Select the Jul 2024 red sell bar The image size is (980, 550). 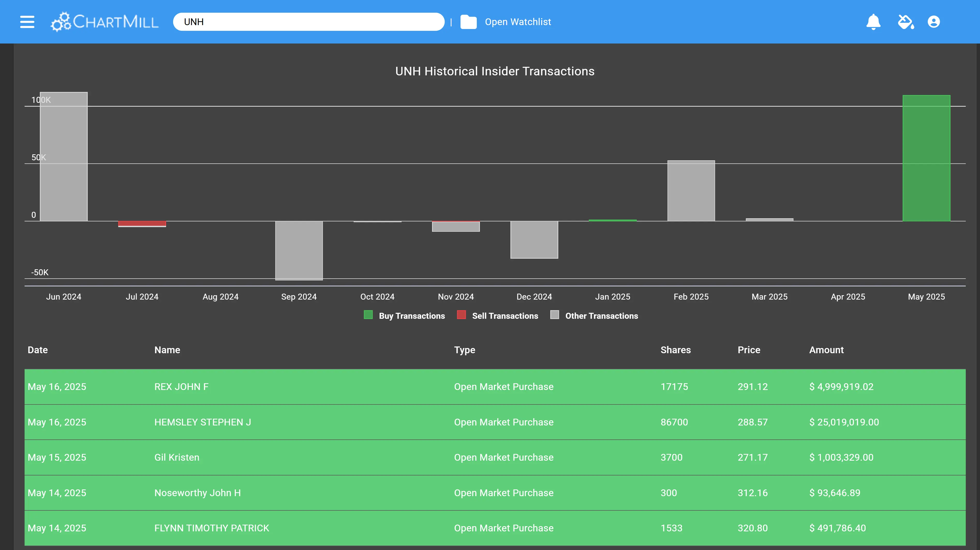(142, 223)
